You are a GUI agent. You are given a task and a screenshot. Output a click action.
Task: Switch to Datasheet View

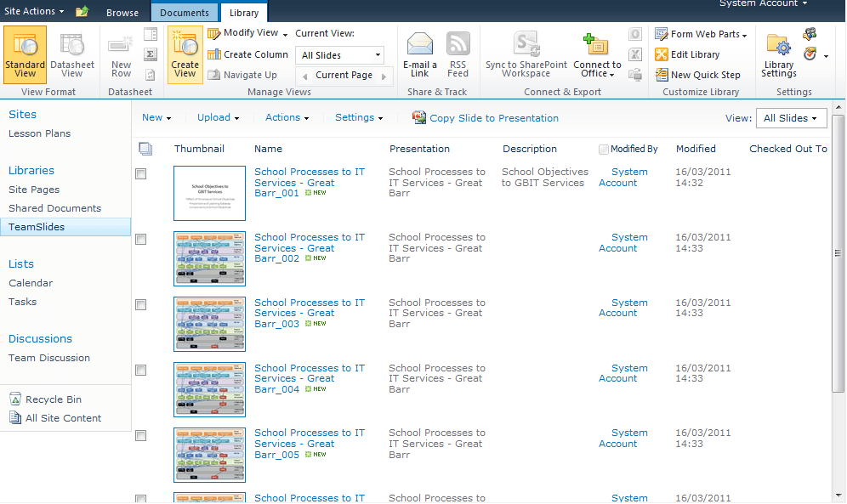pos(72,53)
